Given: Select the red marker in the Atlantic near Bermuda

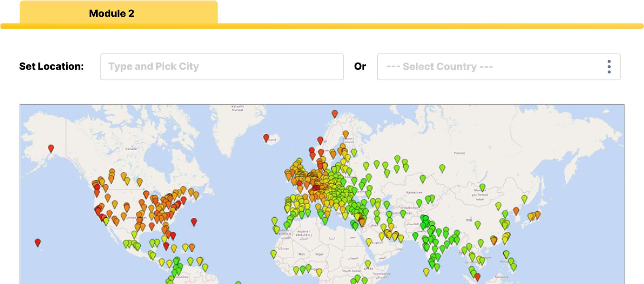Looking at the screenshot, I should (194, 221).
